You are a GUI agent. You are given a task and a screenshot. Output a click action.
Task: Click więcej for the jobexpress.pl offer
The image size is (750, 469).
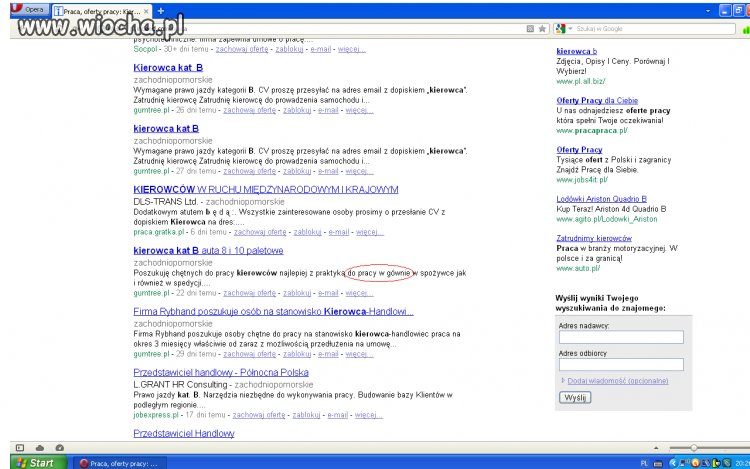tap(368, 415)
